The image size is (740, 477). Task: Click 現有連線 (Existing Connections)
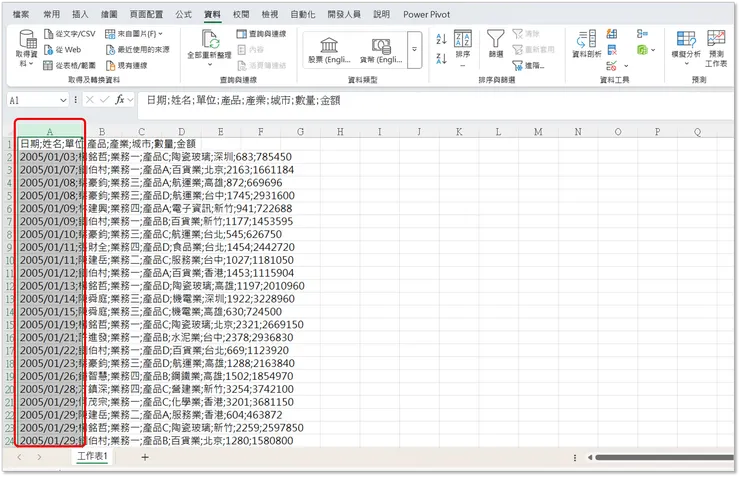126,65
